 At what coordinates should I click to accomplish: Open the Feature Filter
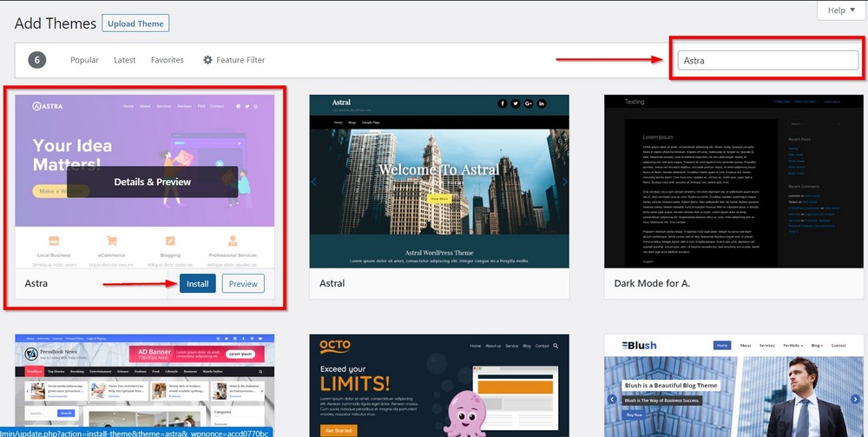233,60
